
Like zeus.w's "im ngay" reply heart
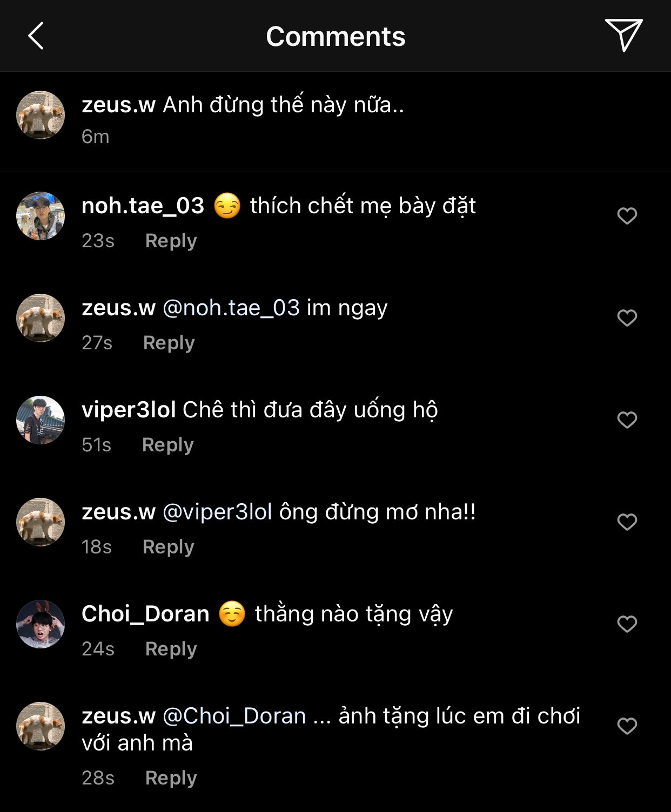coord(627,318)
